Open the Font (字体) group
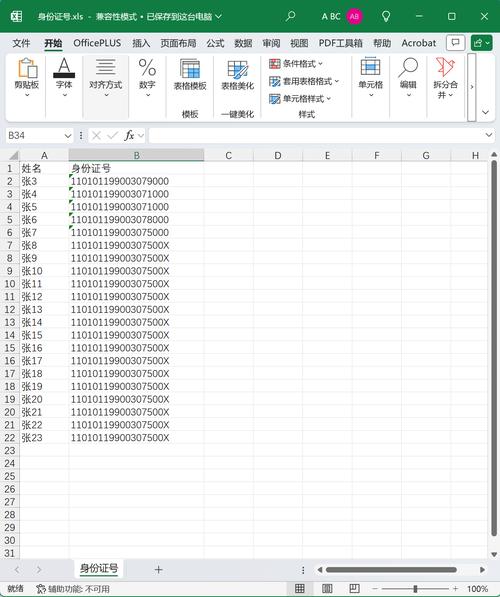Screen dimensions: 500x597 coord(64,78)
